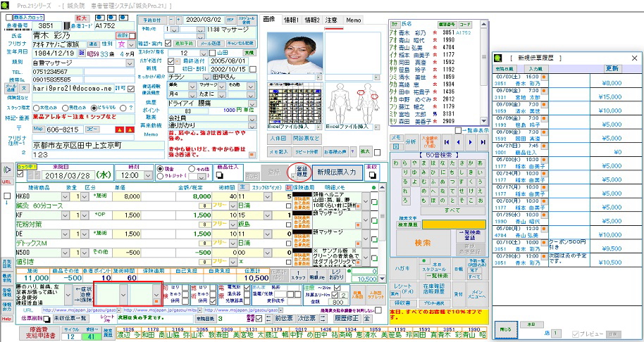Open the 注意 tab
Viewport: 644px width, 342px height.
[331, 20]
